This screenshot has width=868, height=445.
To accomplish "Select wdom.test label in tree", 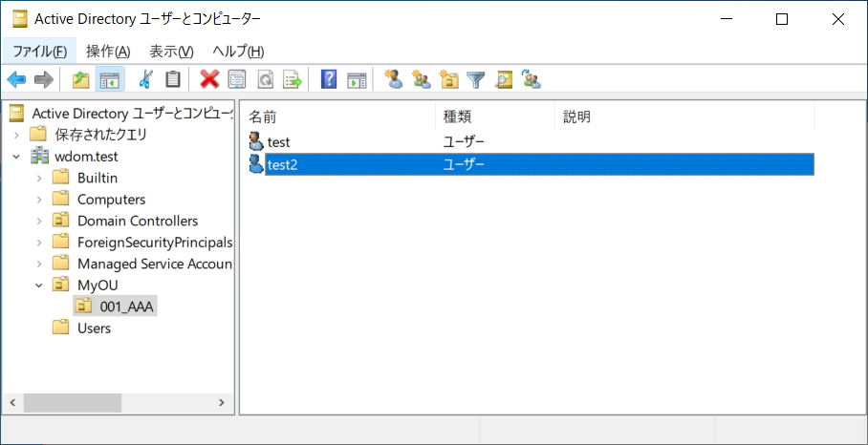I will point(86,157).
